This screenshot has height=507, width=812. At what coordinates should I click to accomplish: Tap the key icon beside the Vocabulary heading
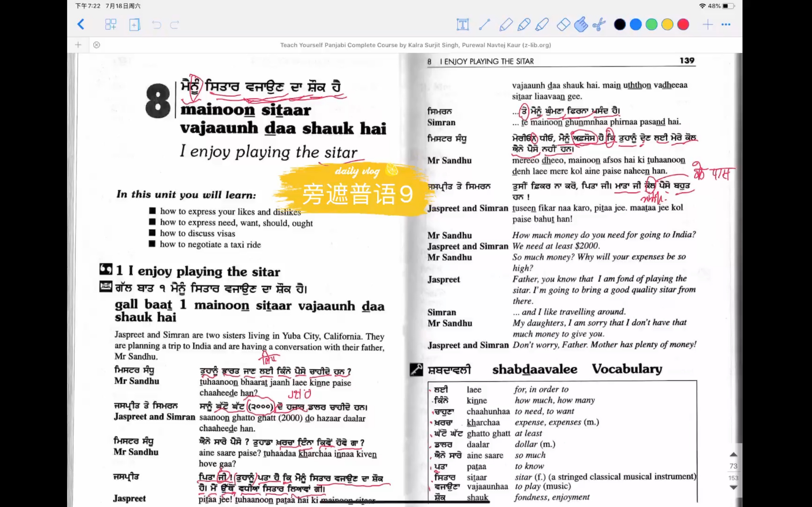click(416, 369)
